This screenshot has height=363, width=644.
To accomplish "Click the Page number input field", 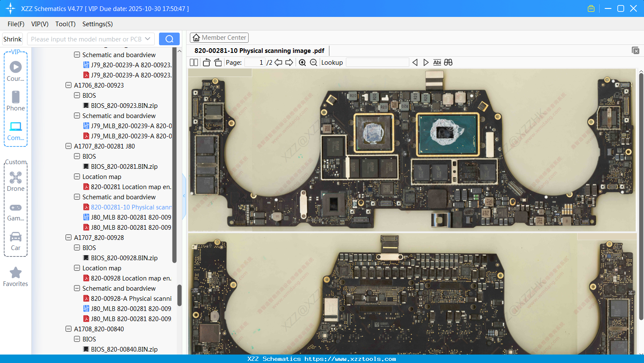I will tap(255, 63).
